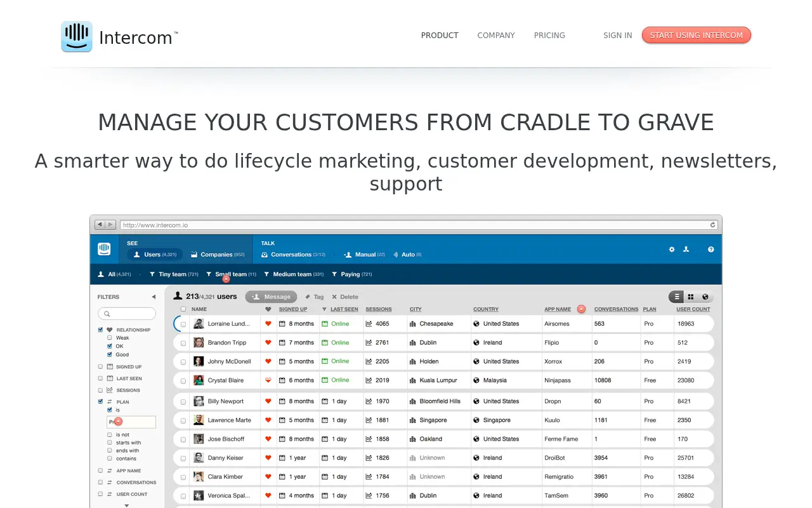Sort by the Last Seen column
The height and width of the screenshot is (508, 812).
click(344, 309)
